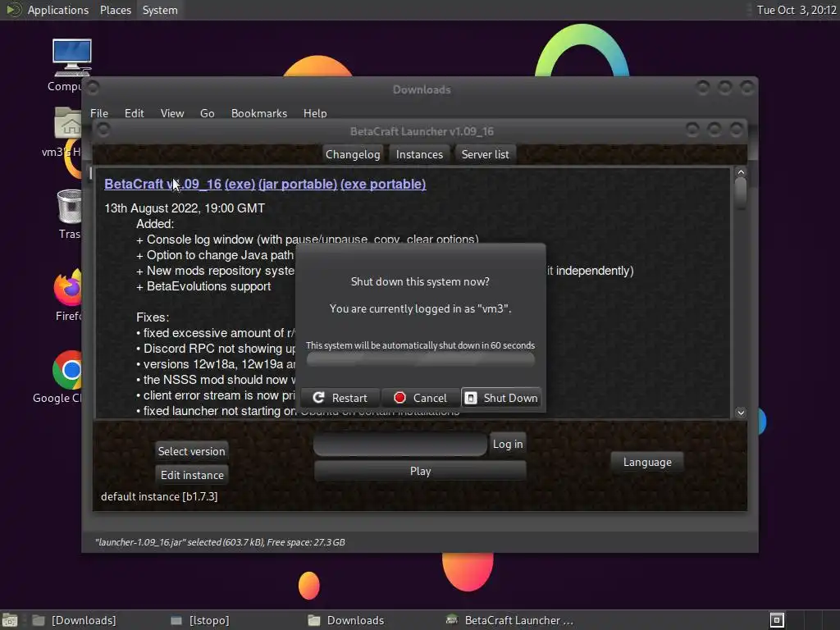Switch to [Downloads] taskbar item
Viewport: 840px width, 630px height.
[x=74, y=620]
